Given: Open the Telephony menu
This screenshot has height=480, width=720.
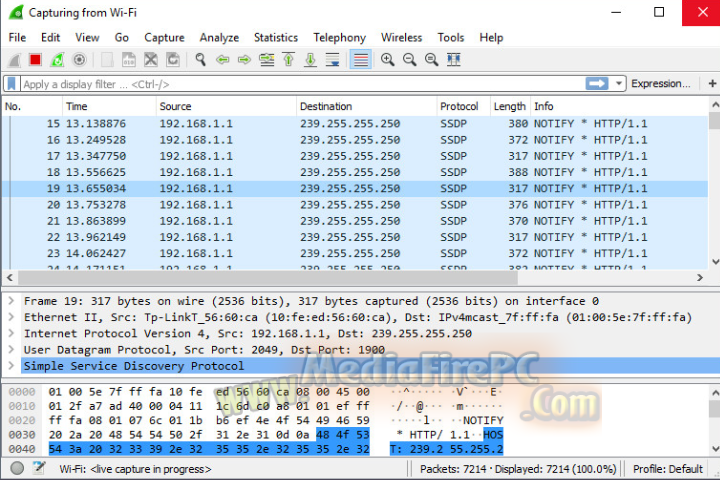Looking at the screenshot, I should pyautogui.click(x=339, y=38).
